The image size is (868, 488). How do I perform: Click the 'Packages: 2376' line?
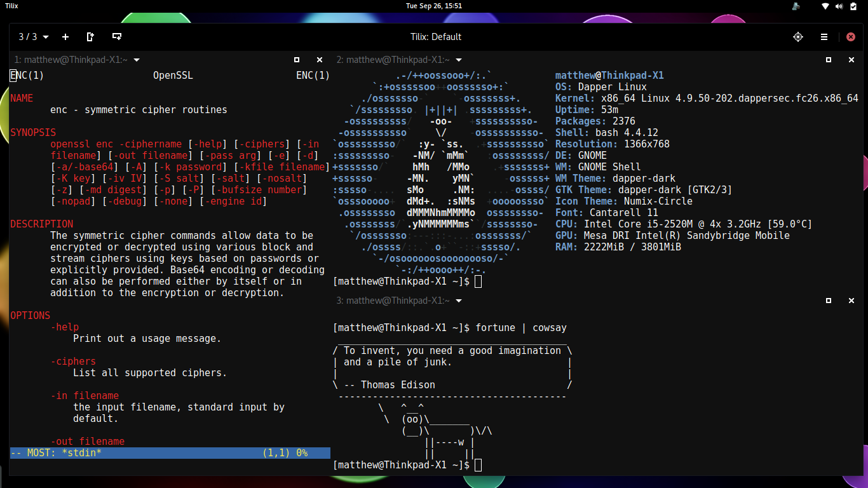(x=595, y=121)
